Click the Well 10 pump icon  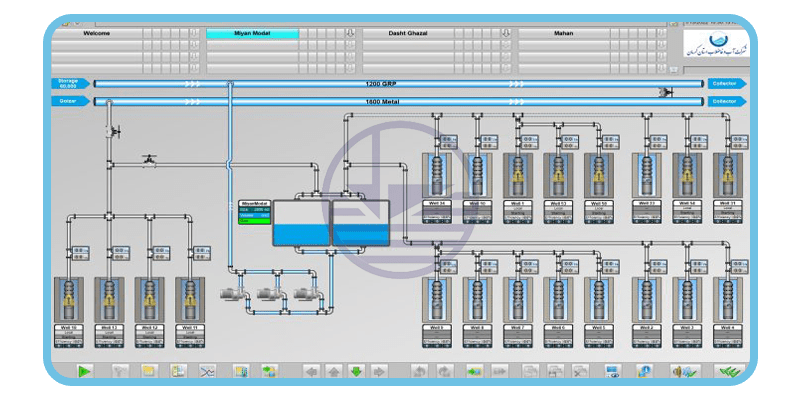point(70,299)
